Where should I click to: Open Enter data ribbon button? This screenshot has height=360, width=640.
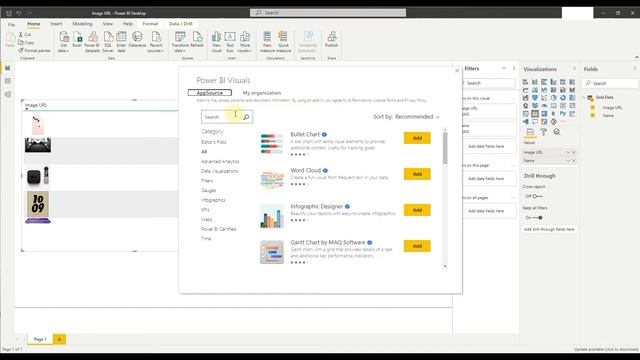[x=121, y=42]
